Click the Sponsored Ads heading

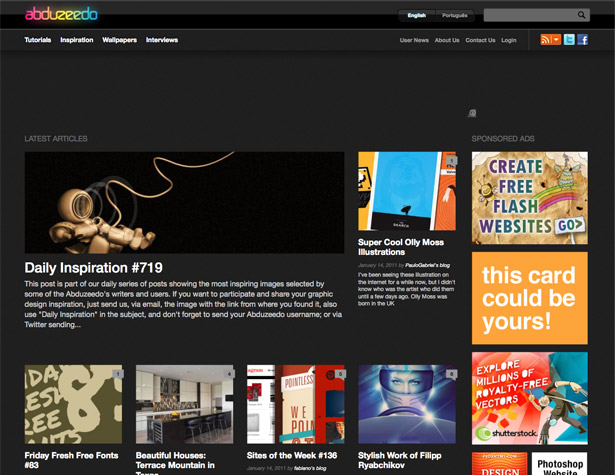pyautogui.click(x=503, y=138)
